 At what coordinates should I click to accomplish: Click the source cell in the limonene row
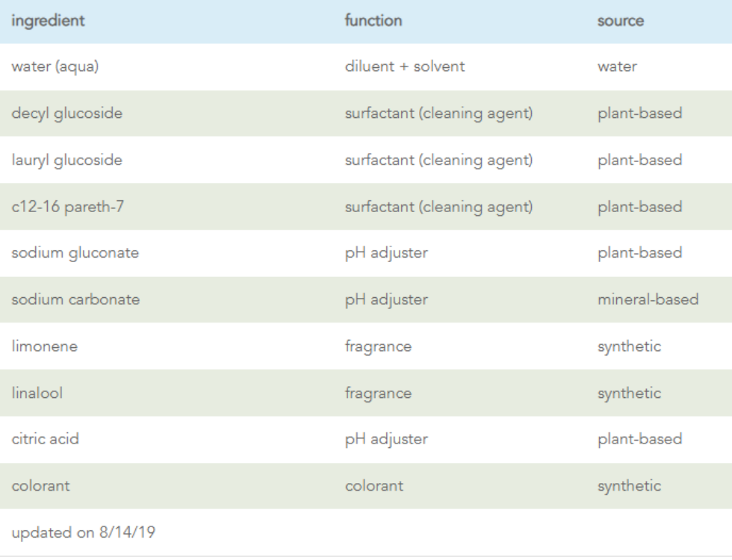pos(629,346)
